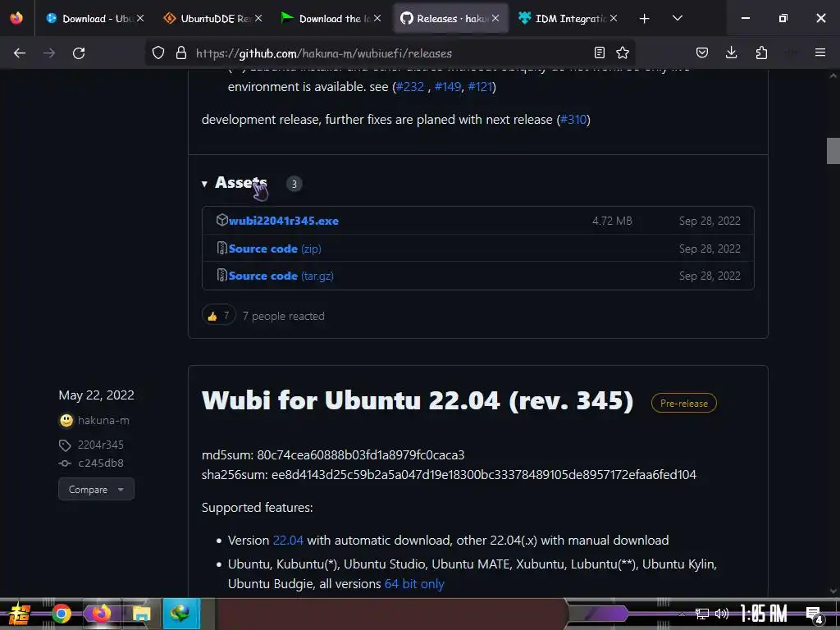The image size is (840, 630).
Task: Open the Windows Start button
Action: 21,614
